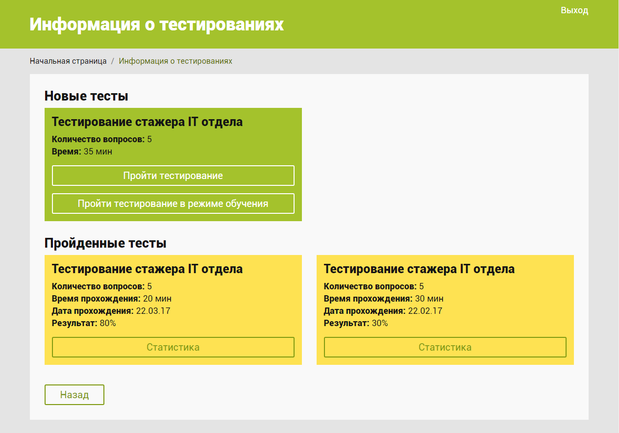Click the Результат: 80% text

pyautogui.click(x=84, y=323)
